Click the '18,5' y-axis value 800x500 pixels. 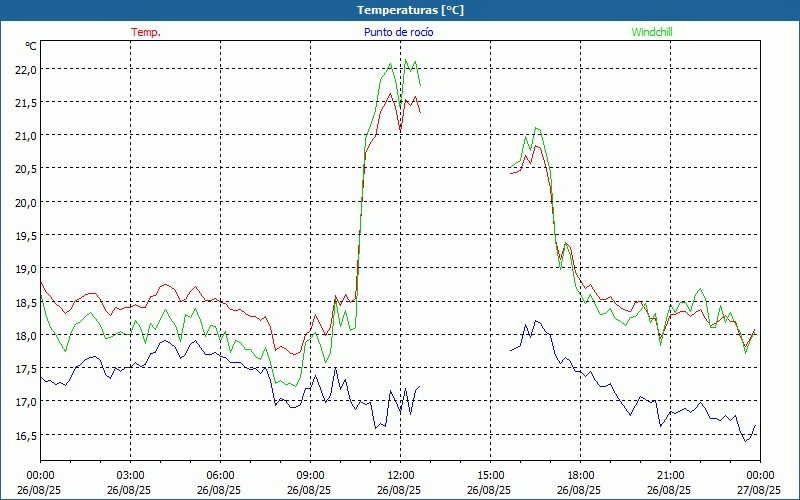click(26, 303)
